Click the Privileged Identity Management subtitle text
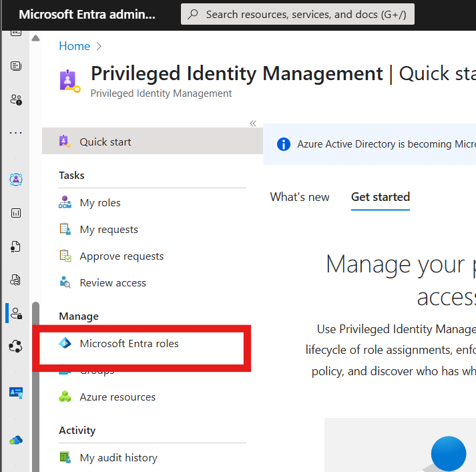This screenshot has width=476, height=472. pyautogui.click(x=161, y=93)
